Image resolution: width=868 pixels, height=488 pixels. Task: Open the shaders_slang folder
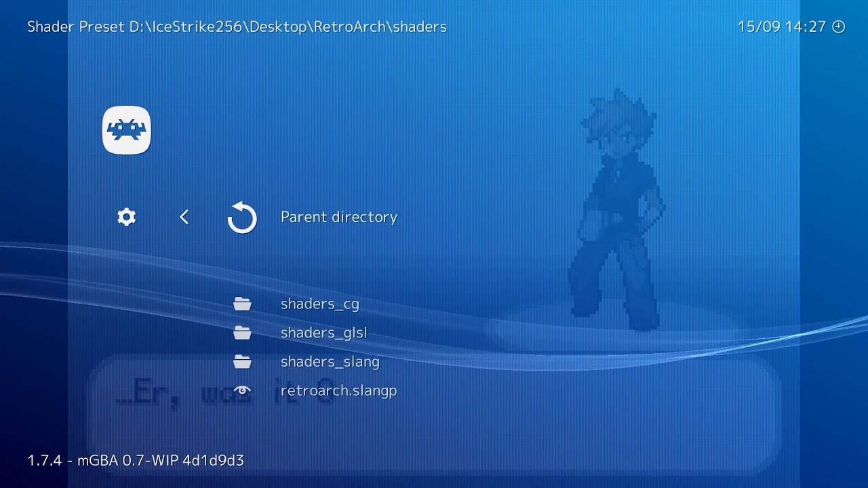coord(330,362)
